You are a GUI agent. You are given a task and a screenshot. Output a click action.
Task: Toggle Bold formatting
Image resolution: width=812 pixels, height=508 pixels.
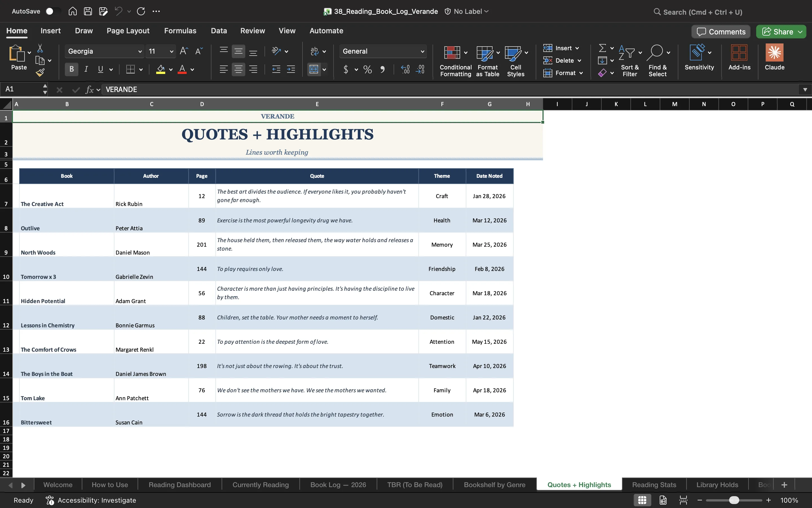click(71, 69)
